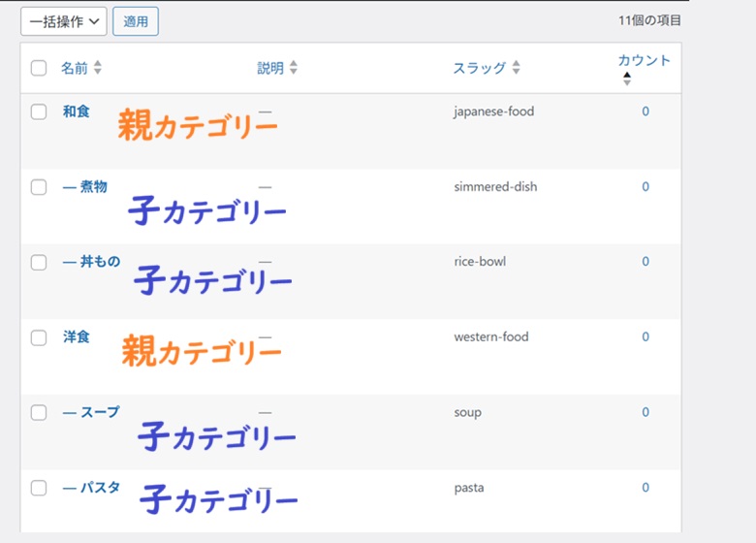Enable the checkbox beside 洋食
Image resolution: width=756 pixels, height=543 pixels.
39,337
